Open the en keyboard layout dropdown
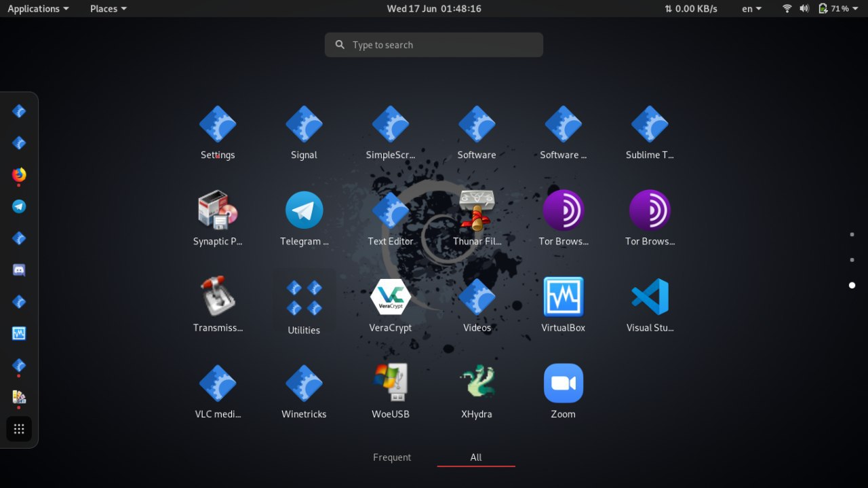868x488 pixels. 751,8
